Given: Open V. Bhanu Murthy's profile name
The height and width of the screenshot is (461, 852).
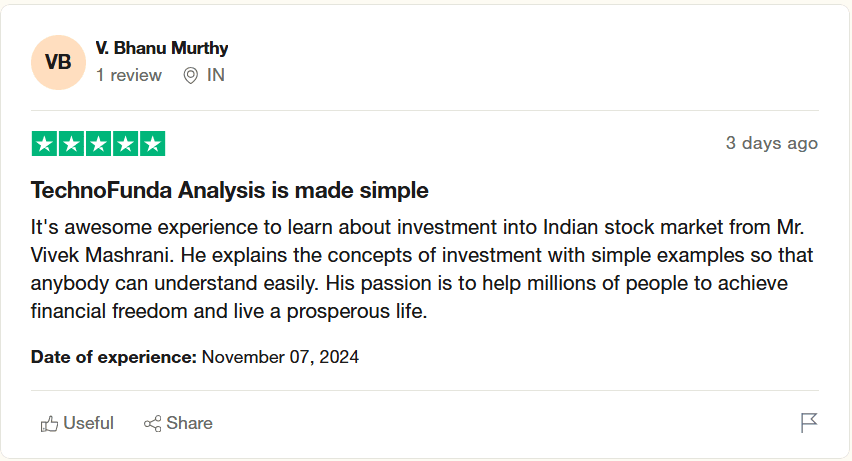Looking at the screenshot, I should (x=162, y=48).
